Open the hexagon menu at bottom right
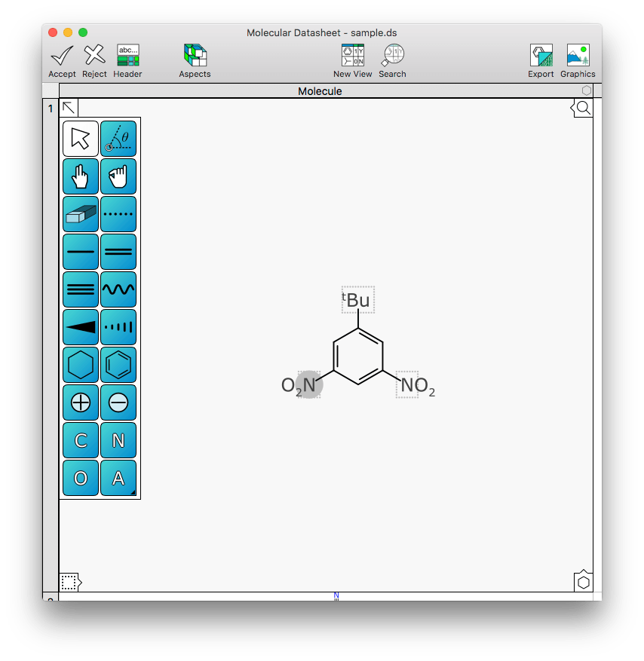644x661 pixels. [x=583, y=582]
